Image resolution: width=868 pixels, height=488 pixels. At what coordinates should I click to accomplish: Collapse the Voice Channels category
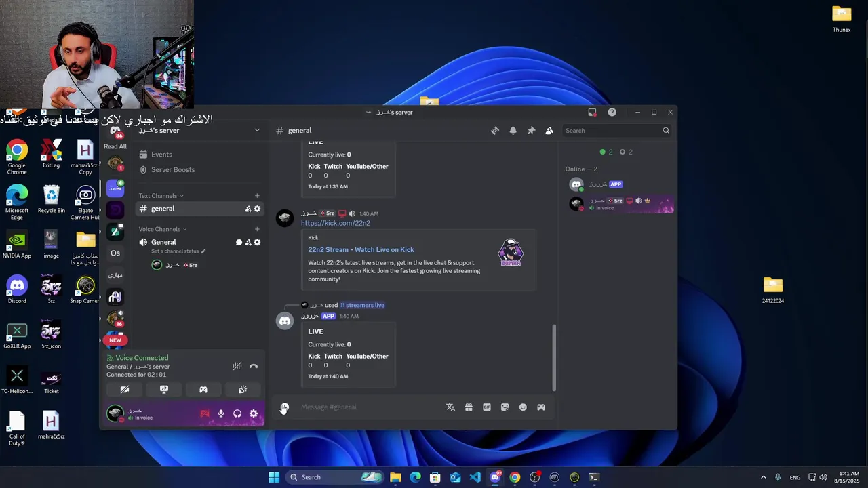coord(163,229)
